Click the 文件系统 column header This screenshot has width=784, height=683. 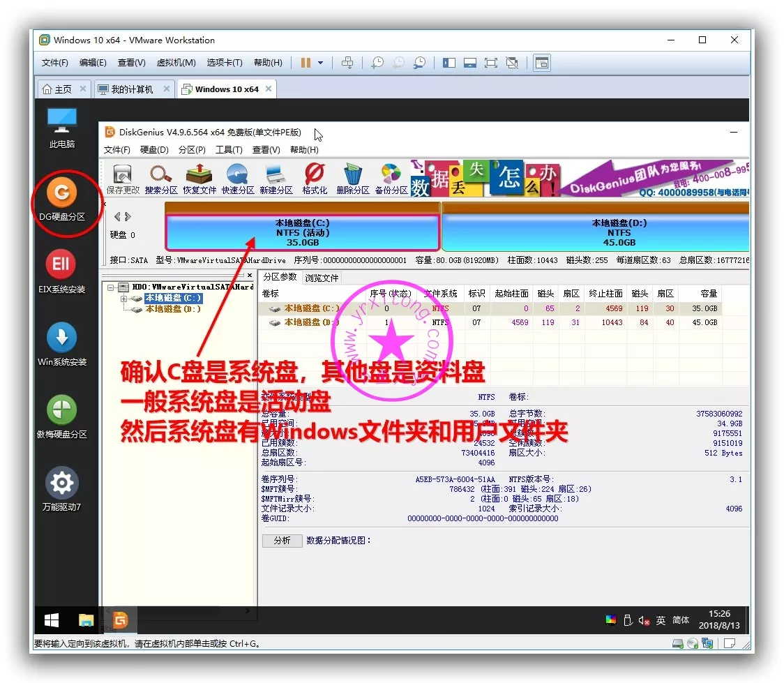[x=441, y=294]
